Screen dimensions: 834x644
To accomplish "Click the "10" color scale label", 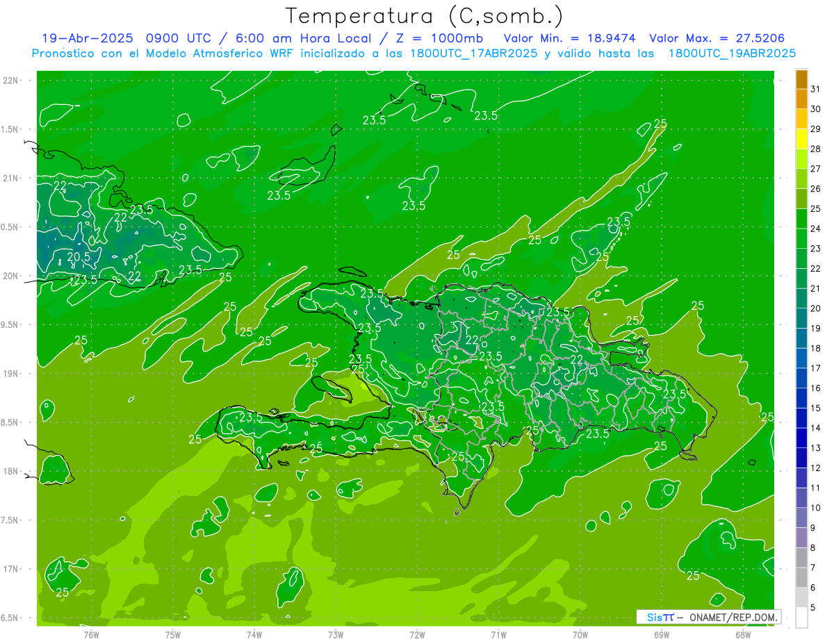I will pyautogui.click(x=816, y=508).
